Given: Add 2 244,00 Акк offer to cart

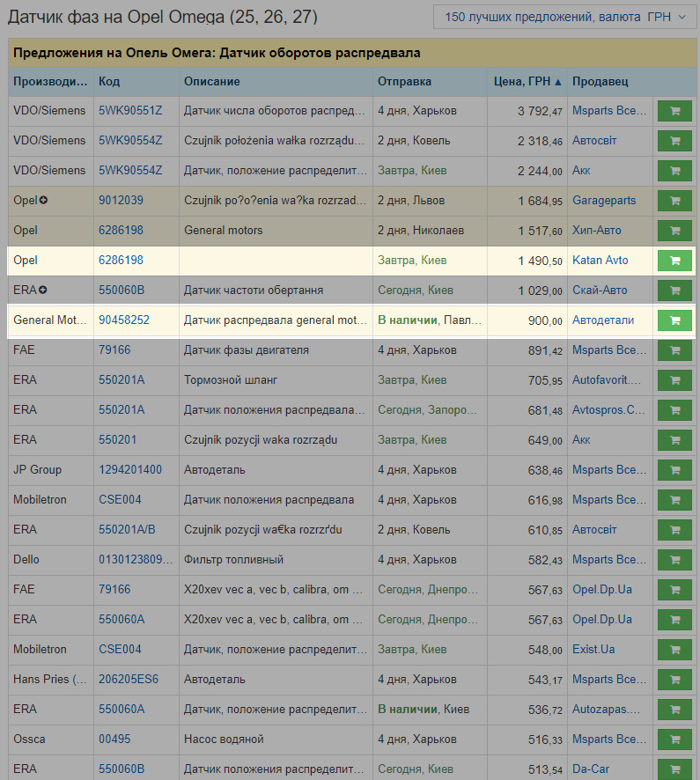Looking at the screenshot, I should coord(674,171).
